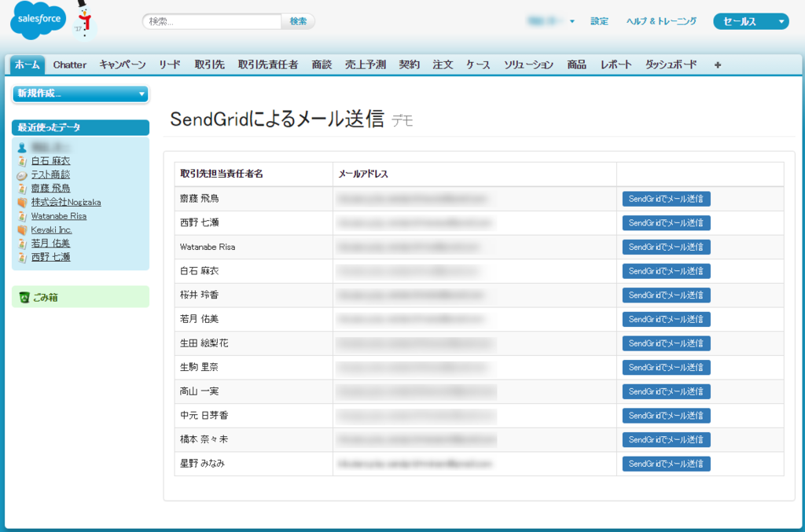
Task: Click the Salesforce cloud logo
Action: click(38, 20)
